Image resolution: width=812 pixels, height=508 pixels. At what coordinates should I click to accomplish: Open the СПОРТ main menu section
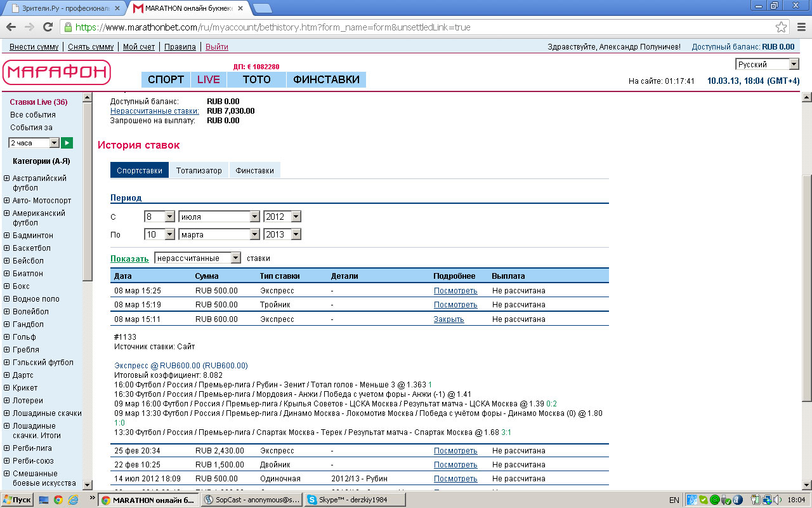(x=166, y=79)
